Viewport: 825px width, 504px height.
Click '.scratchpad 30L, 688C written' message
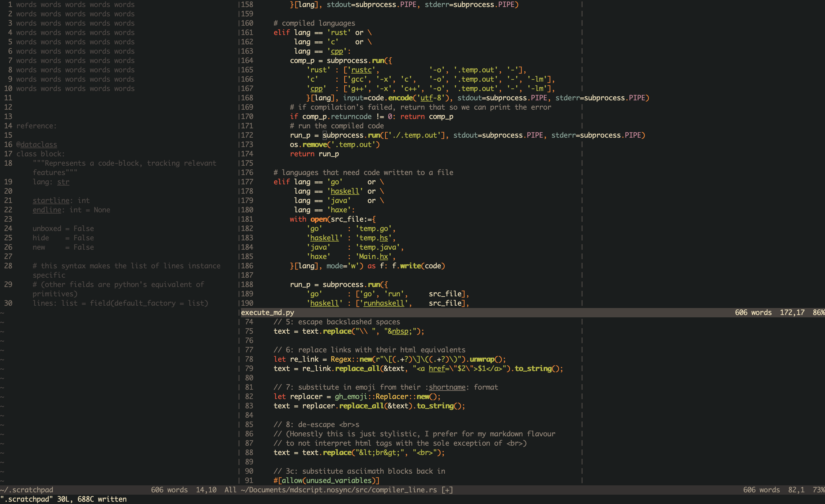[x=64, y=499]
